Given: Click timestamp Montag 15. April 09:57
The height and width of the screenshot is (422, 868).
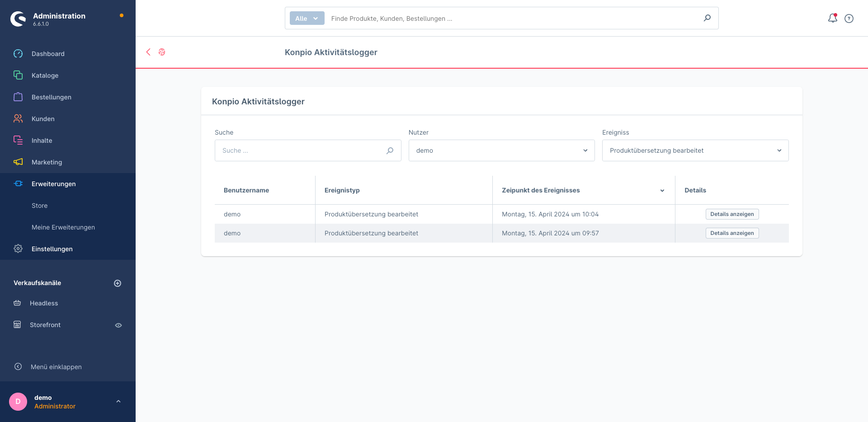Looking at the screenshot, I should 550,233.
